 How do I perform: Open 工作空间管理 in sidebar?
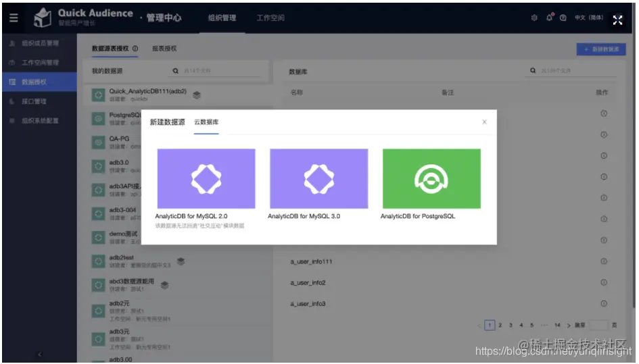[39, 62]
